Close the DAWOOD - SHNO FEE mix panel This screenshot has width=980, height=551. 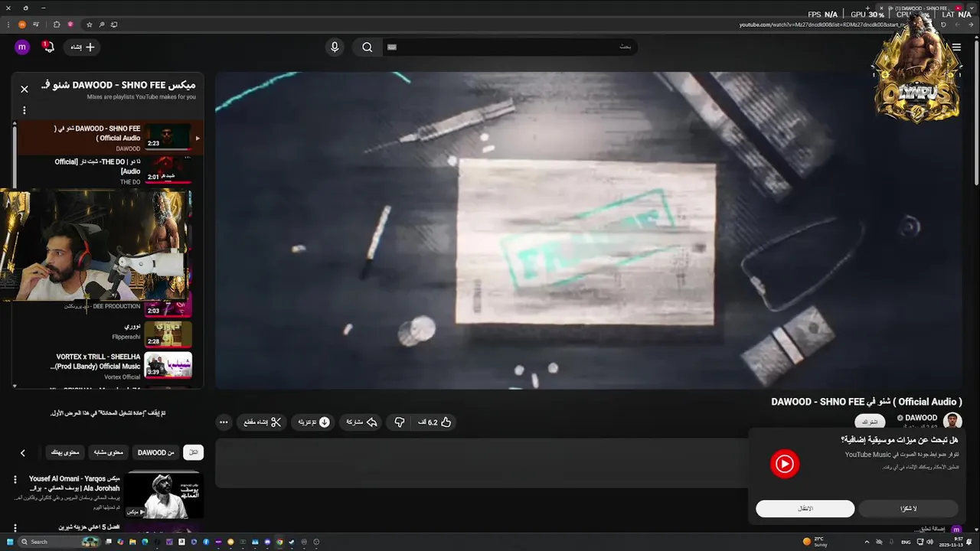click(x=24, y=89)
